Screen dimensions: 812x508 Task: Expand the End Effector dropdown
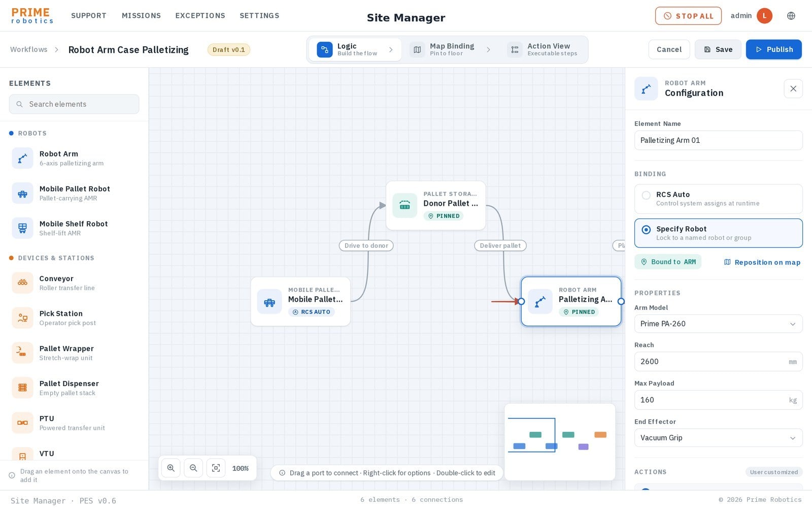tap(718, 438)
